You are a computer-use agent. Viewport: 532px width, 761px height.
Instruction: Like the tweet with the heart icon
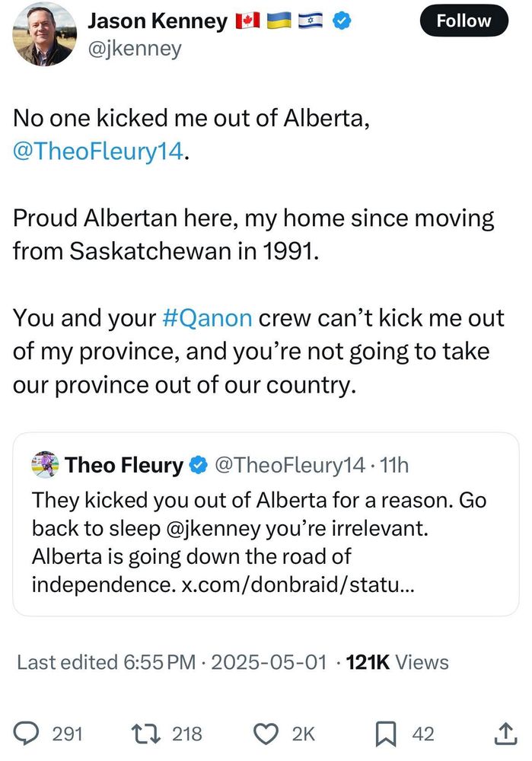coord(266,734)
